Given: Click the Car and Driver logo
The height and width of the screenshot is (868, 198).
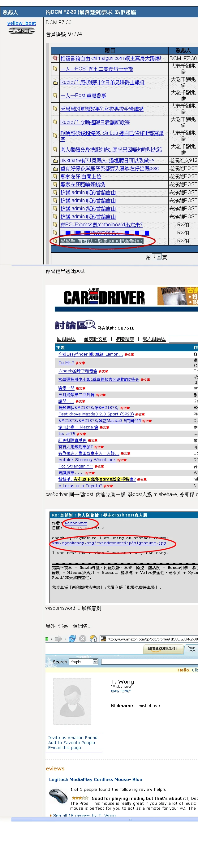Looking at the screenshot, I should coord(104,297).
